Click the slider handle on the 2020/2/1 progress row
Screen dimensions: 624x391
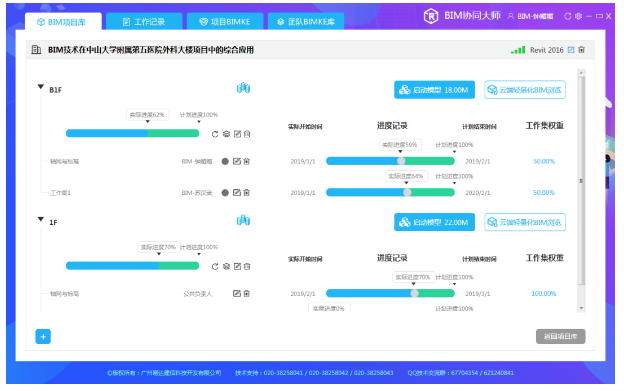point(407,193)
